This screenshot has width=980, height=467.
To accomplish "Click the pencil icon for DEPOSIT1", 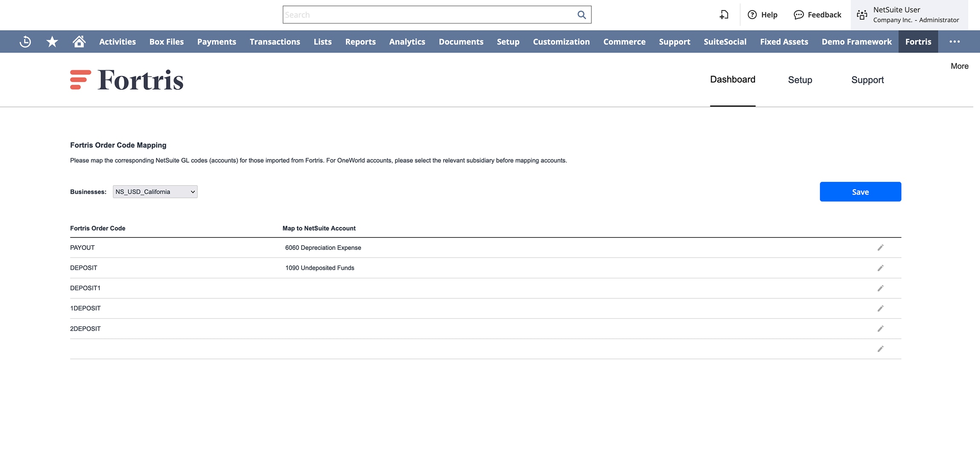I will pyautogui.click(x=880, y=288).
